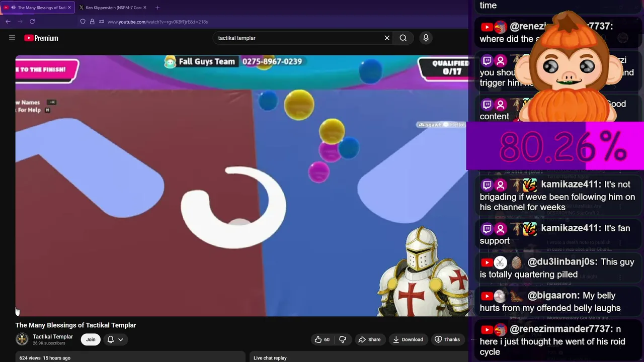Screen dimensions: 644x362
Task: Run search with magnifier icon
Action: click(403, 38)
